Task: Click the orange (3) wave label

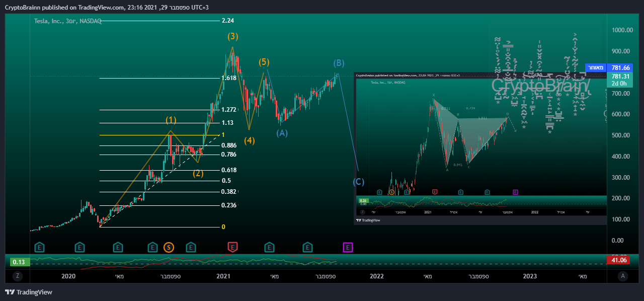Action: 232,36
